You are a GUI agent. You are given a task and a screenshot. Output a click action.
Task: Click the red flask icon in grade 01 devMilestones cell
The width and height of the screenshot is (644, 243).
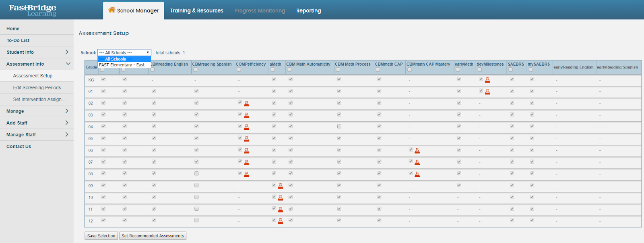click(x=487, y=92)
